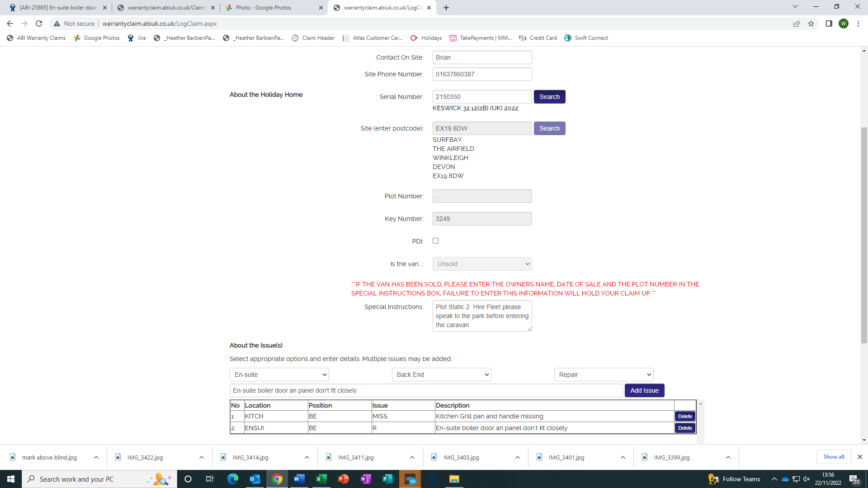868x488 pixels.
Task: Open File Explorer in taskbar
Action: tap(454, 479)
